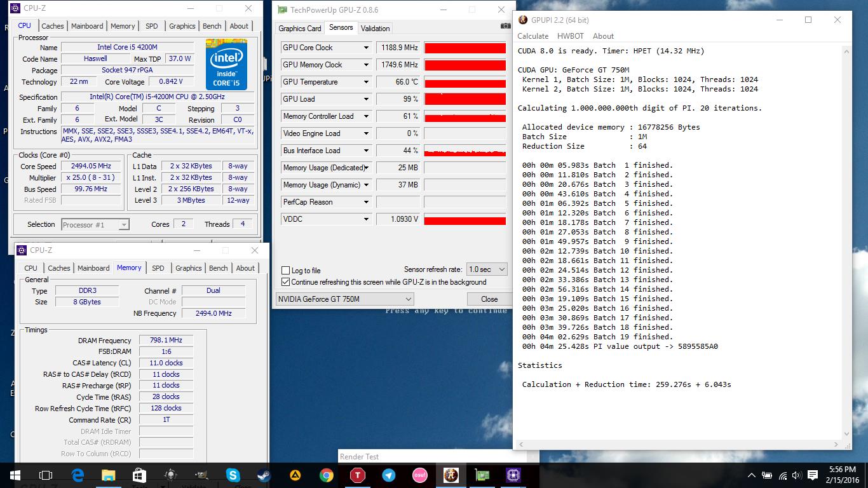Open Graphics tab in top CPU-Z window
Image resolution: width=868 pixels, height=488 pixels.
[182, 26]
